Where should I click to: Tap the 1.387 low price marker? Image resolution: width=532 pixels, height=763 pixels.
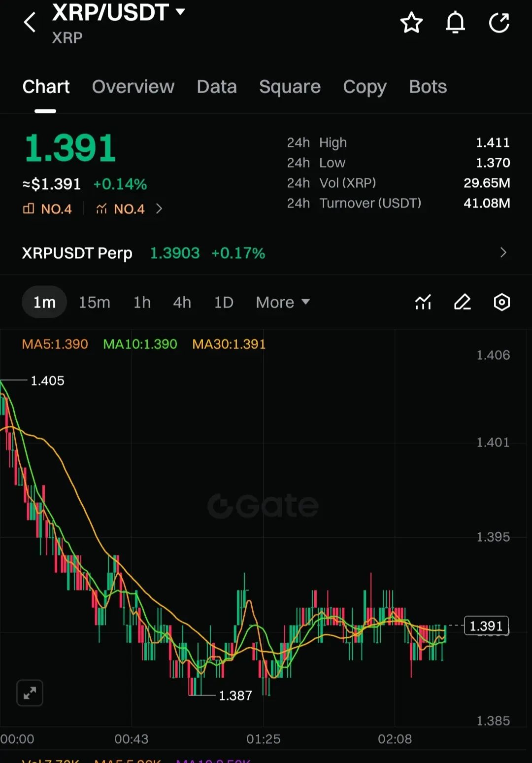click(235, 695)
